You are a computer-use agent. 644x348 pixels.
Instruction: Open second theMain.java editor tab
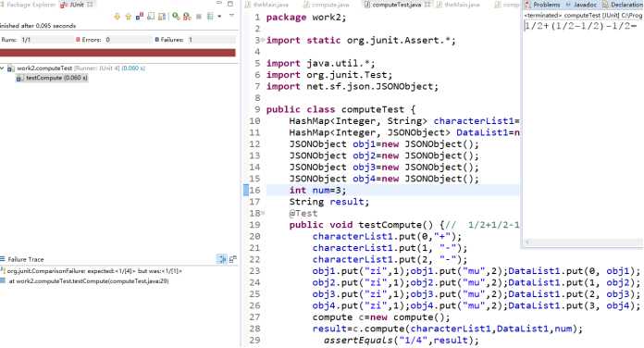pyautogui.click(x=458, y=5)
